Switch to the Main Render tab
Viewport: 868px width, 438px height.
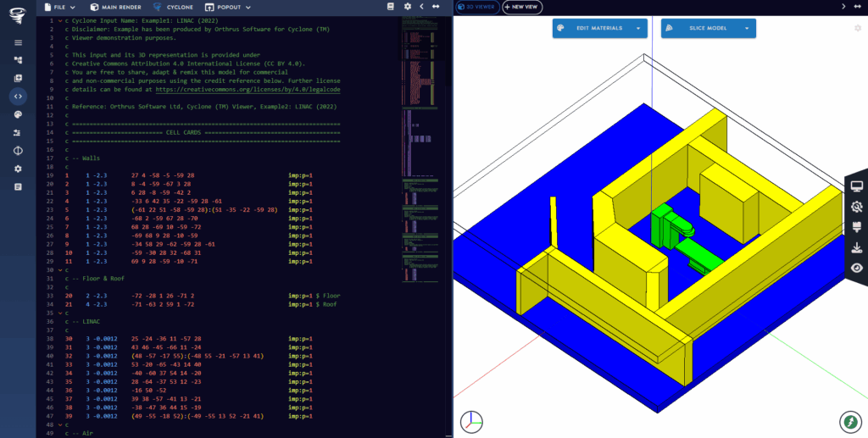pos(118,6)
